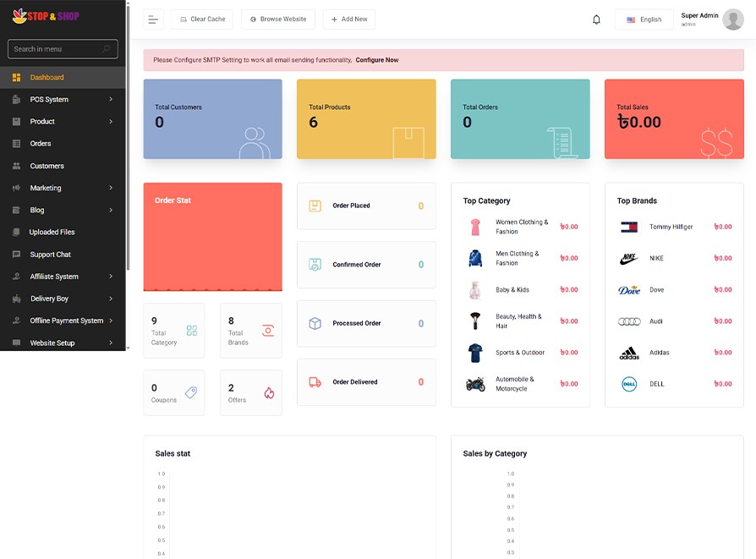Click the Offers flame icon
The height and width of the screenshot is (559, 756).
269,392
